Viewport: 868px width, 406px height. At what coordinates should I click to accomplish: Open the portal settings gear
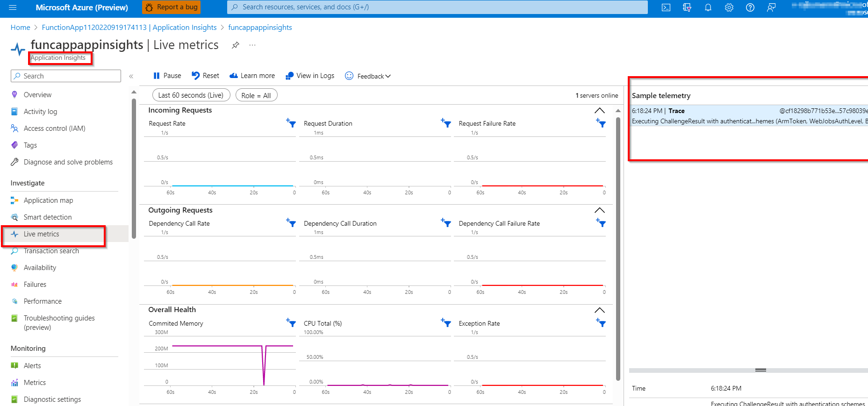coord(729,7)
